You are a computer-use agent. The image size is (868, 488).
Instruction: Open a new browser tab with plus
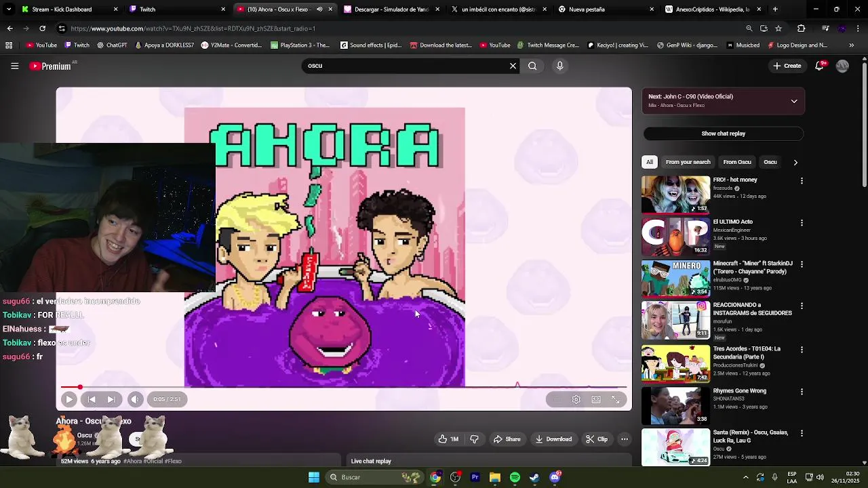click(x=775, y=9)
